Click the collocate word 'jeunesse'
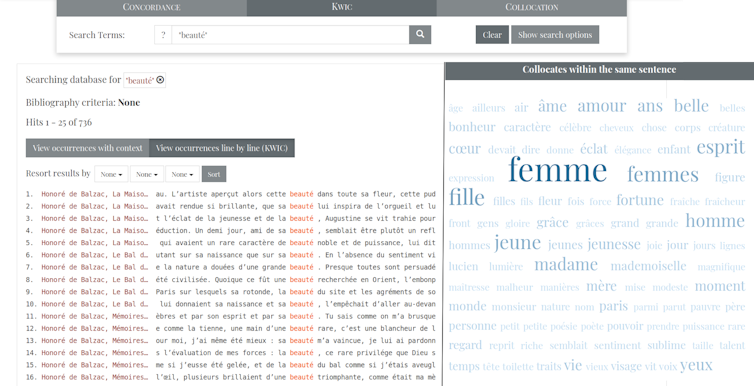The image size is (754, 386). 614,245
